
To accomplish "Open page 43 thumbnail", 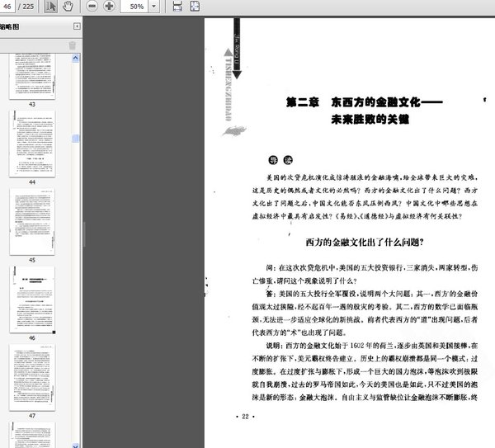I will tap(32, 76).
